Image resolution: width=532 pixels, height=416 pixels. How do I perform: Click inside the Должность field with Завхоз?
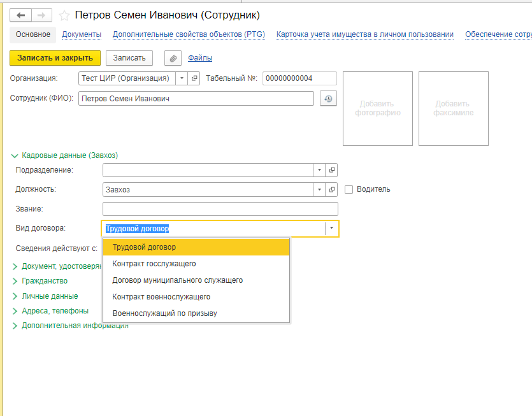click(208, 189)
